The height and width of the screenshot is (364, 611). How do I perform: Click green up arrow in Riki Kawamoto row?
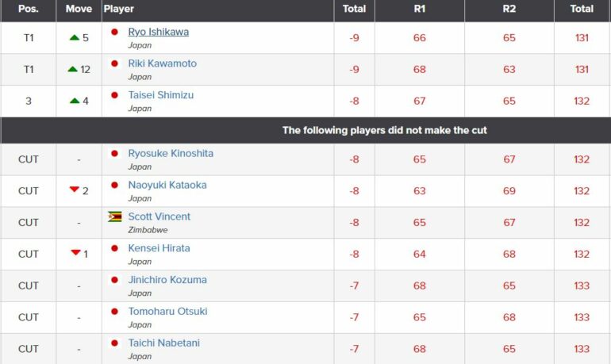73,69
